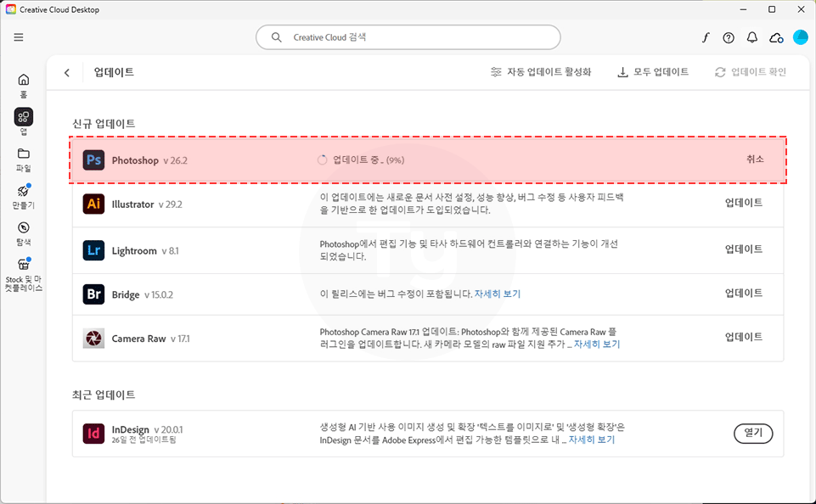816x504 pixels.
Task: Click the Lightroom update description text
Action: (469, 249)
